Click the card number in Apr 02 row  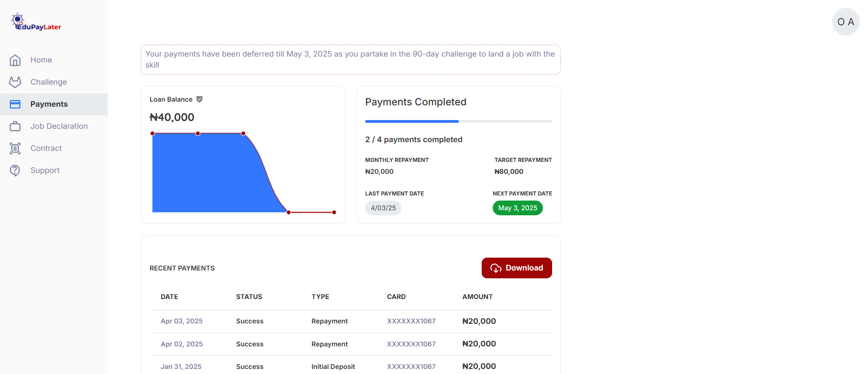pos(411,344)
